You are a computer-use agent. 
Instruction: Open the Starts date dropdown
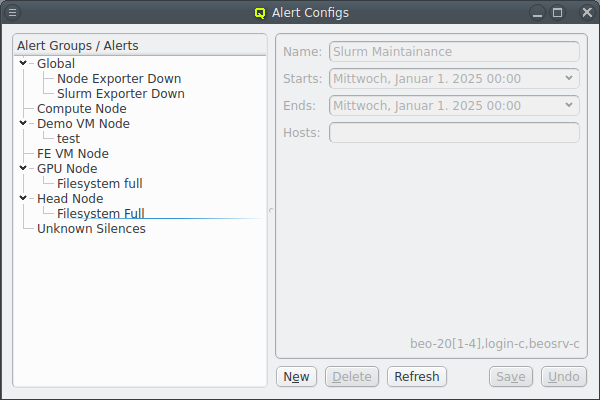tap(569, 78)
